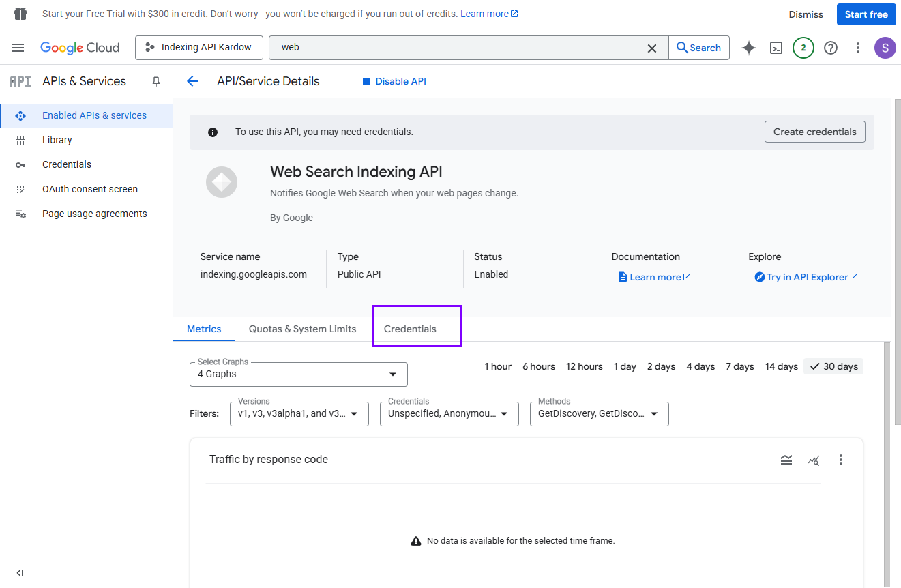Expand the Select Graphs dropdown

(299, 374)
